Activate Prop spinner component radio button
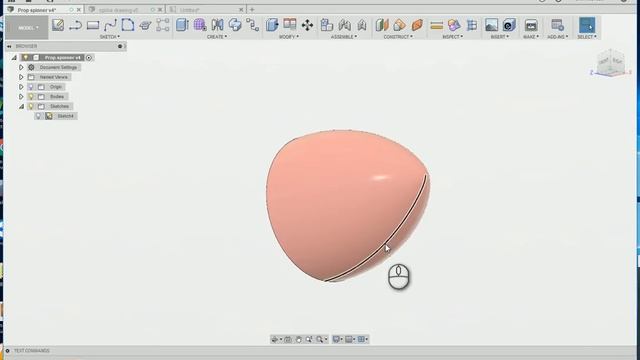The width and height of the screenshot is (640, 360). [89, 58]
